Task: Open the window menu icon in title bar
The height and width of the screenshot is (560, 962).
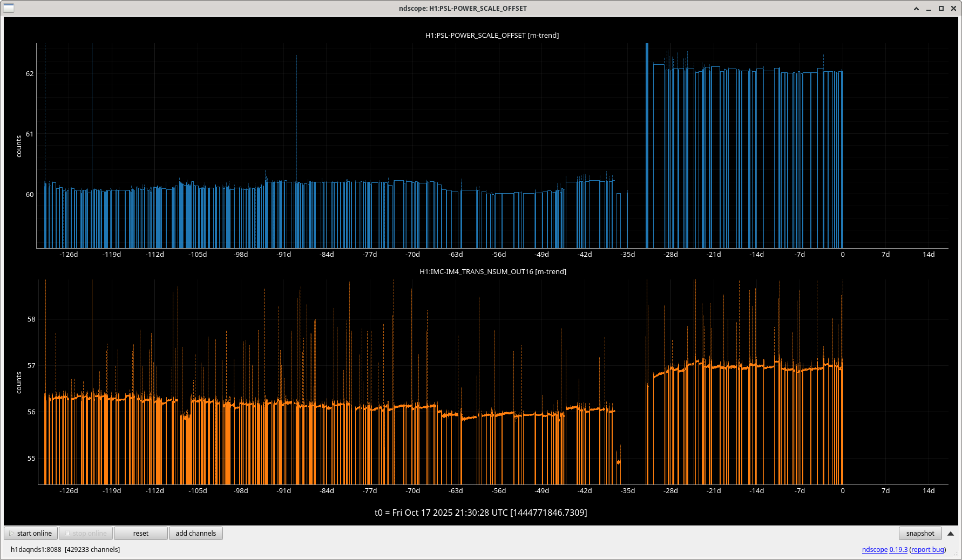Action: point(9,8)
